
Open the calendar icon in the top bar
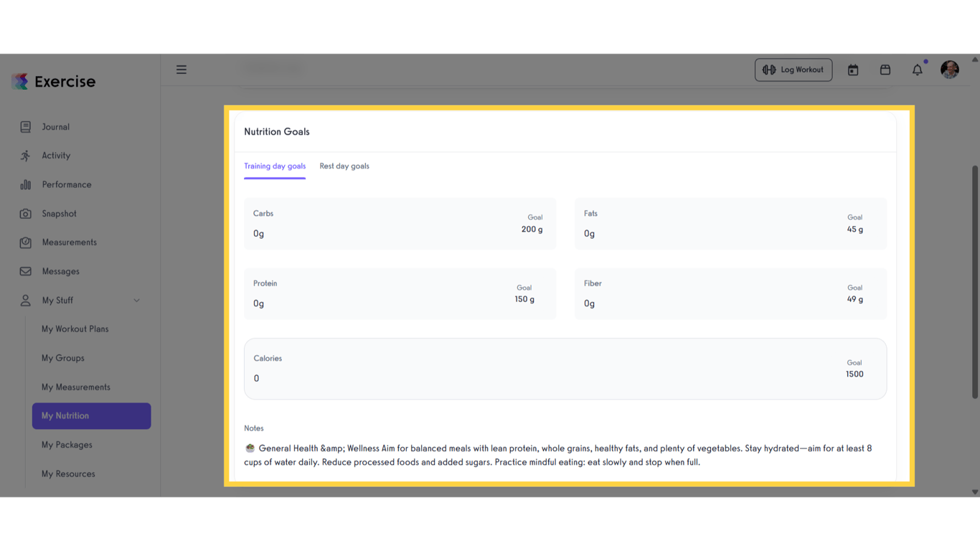853,70
